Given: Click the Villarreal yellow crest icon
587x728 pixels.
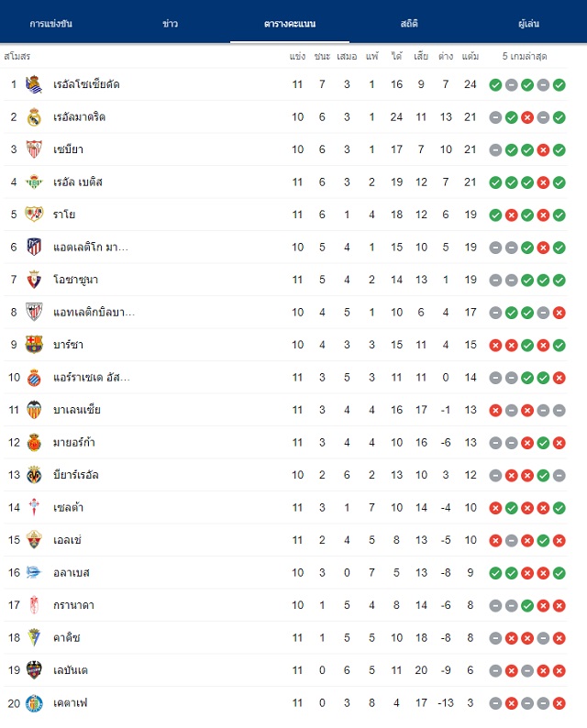Looking at the screenshot, I should coord(34,475).
